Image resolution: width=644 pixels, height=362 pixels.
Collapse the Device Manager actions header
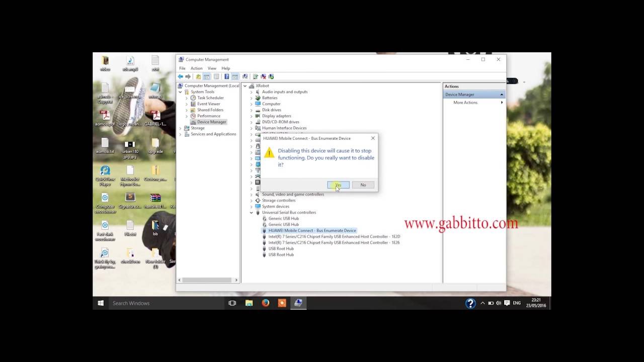[501, 95]
